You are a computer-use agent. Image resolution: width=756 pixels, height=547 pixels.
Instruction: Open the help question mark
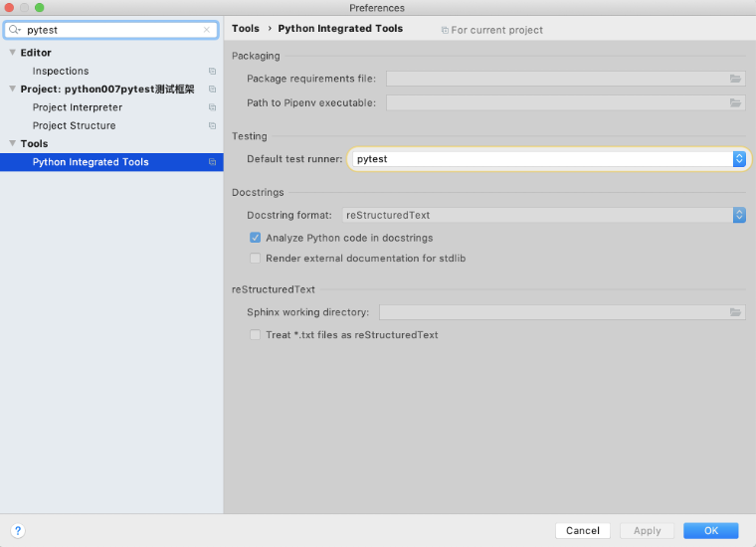pos(18,531)
